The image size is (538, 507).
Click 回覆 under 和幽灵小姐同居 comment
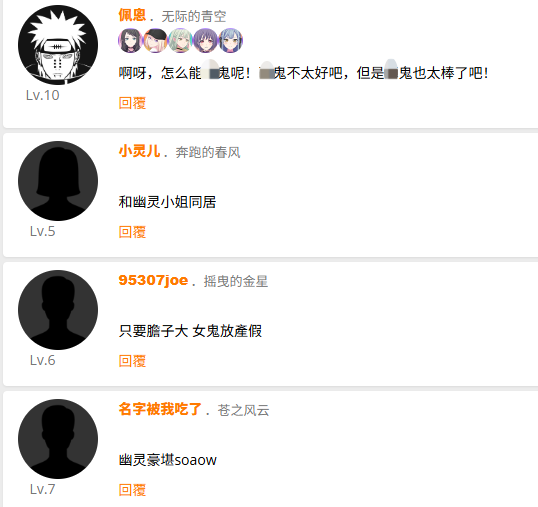(x=132, y=232)
